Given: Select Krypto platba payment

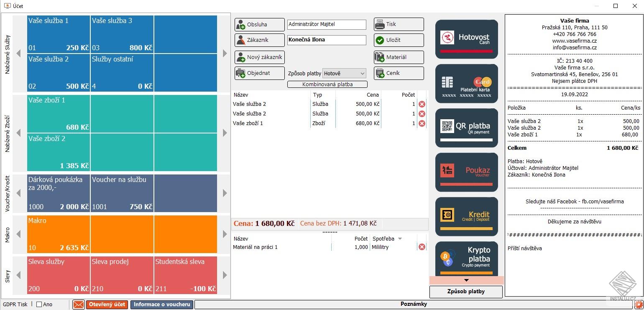Looking at the screenshot, I should pyautogui.click(x=467, y=259).
